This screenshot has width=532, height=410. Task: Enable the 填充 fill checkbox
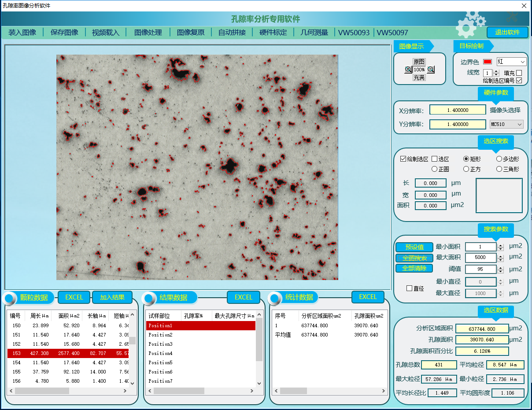pyautogui.click(x=519, y=73)
